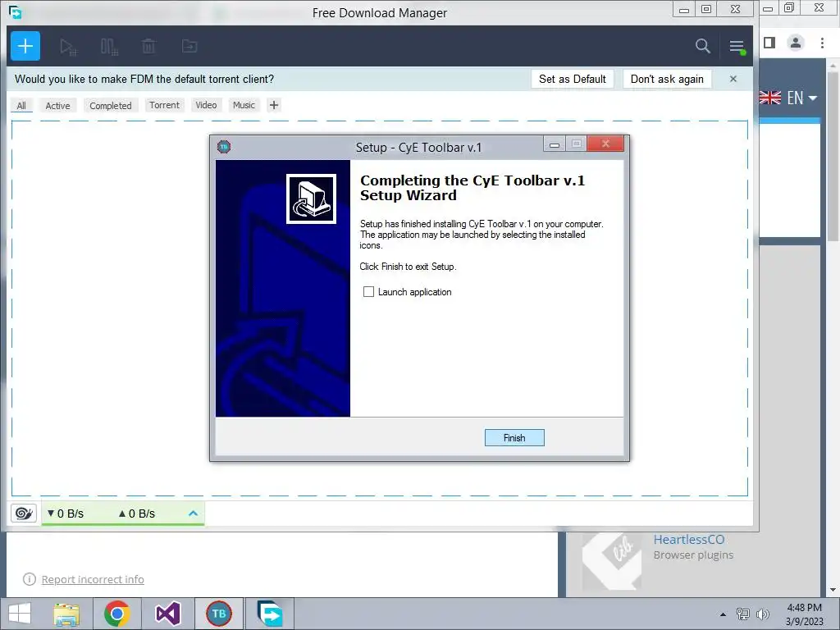This screenshot has height=630, width=840.
Task: Open File Explorer from taskbar
Action: coord(67,614)
